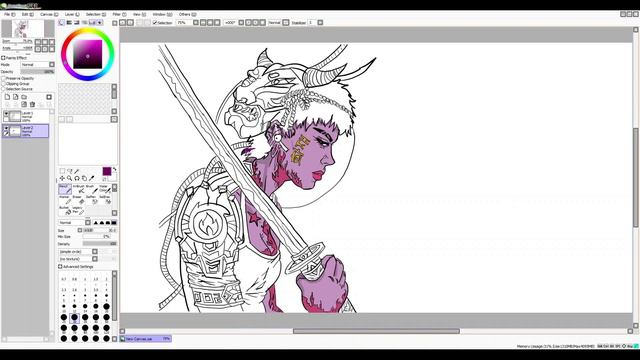Viewport: 640px width, 360px height.
Task: Select the Eraser tool
Action: point(79,200)
